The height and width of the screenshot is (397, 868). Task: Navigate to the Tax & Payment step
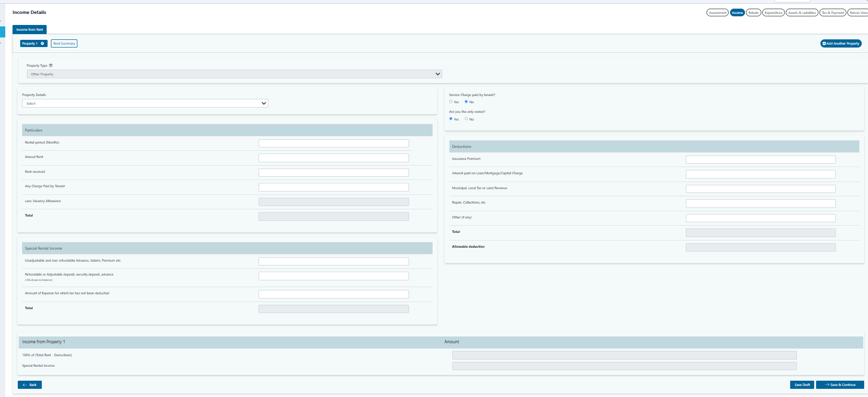click(832, 13)
